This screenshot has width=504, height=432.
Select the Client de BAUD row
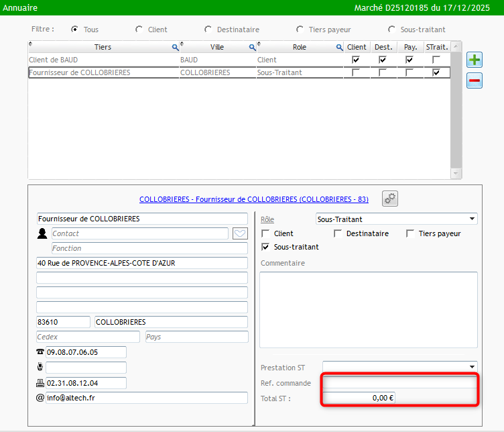(x=101, y=60)
